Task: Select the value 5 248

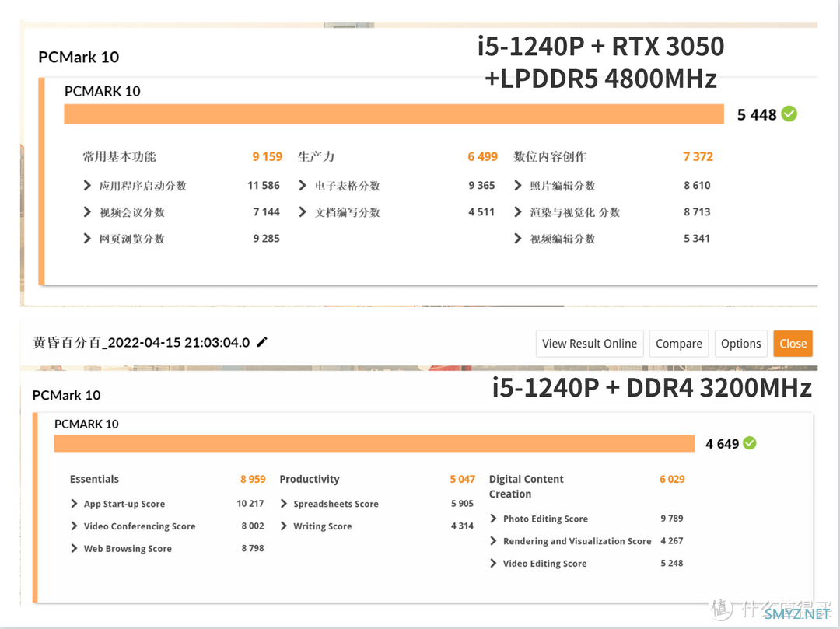Action: click(x=672, y=563)
